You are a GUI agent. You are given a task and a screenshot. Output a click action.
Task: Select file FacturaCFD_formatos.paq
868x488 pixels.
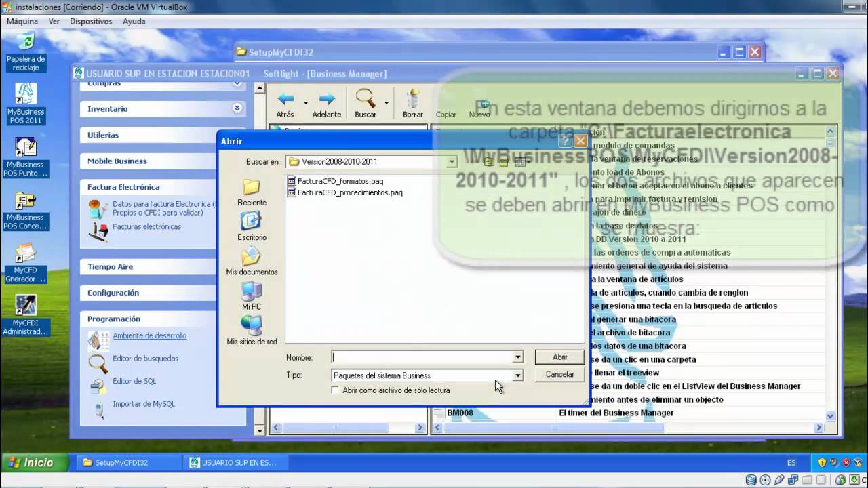pyautogui.click(x=335, y=181)
